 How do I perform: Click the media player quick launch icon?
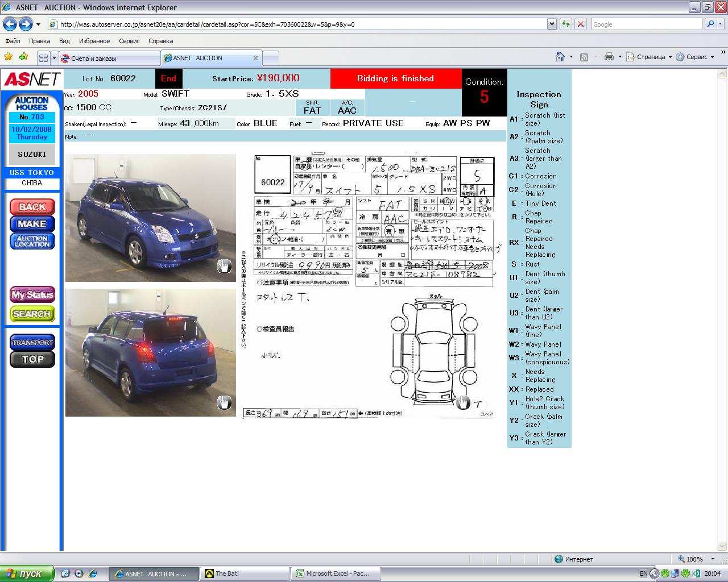(x=79, y=573)
